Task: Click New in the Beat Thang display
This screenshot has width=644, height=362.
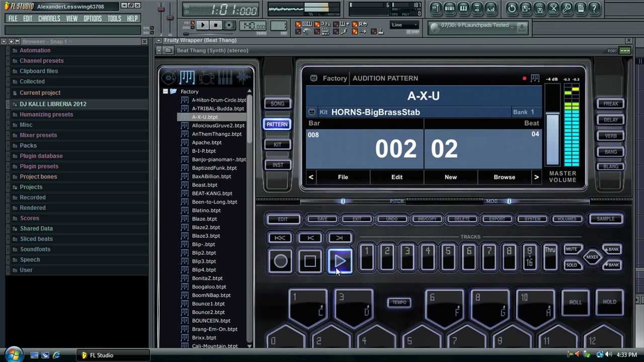Action: (451, 177)
